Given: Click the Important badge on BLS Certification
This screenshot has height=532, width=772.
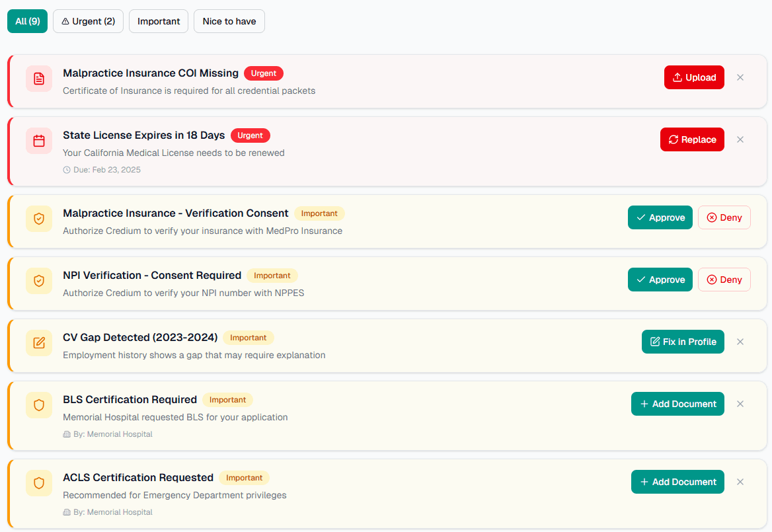Looking at the screenshot, I should pos(227,400).
